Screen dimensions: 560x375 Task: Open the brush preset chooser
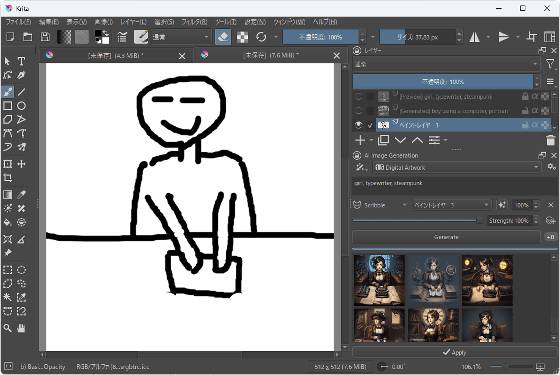click(141, 37)
